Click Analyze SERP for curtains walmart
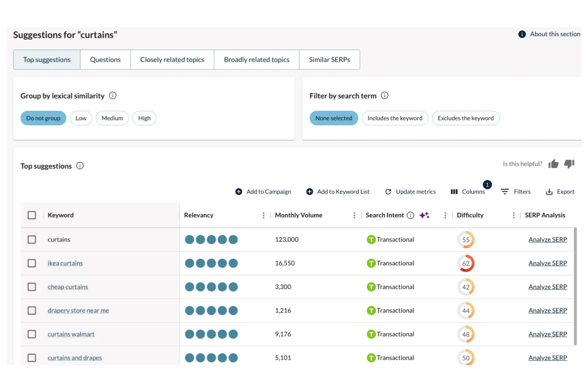 point(548,334)
